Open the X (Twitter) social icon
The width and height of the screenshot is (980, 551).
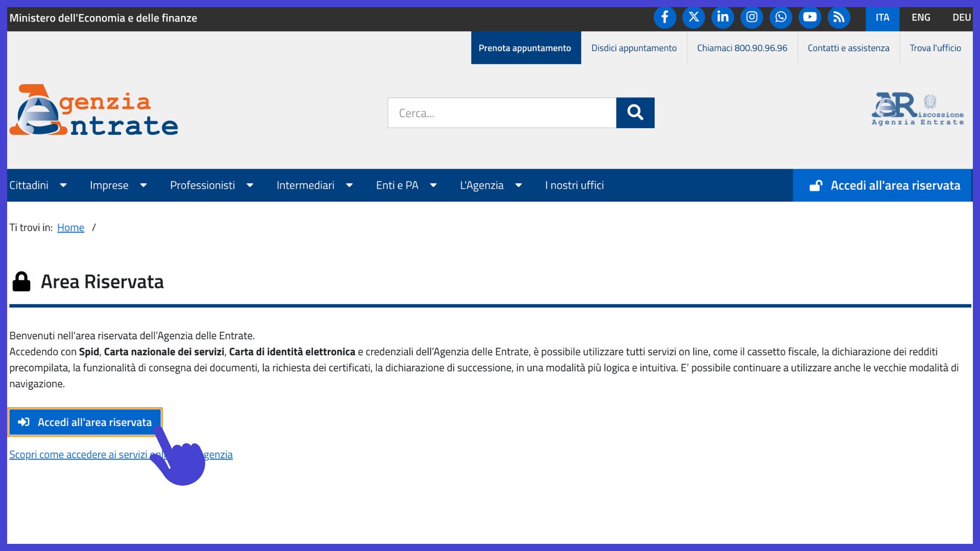694,17
